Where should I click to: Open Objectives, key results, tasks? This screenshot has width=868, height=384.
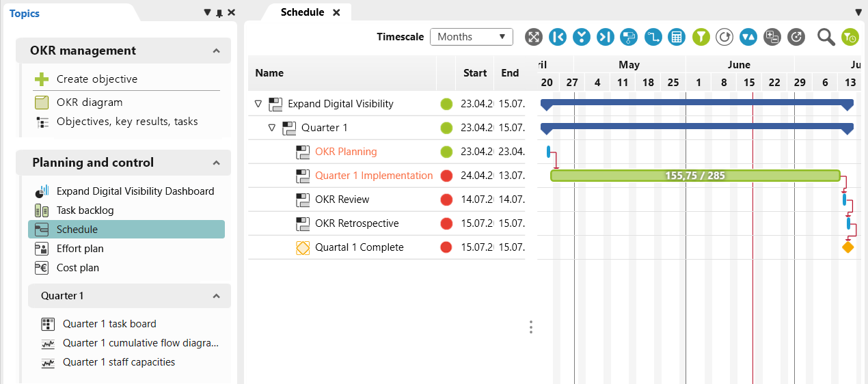click(x=127, y=122)
